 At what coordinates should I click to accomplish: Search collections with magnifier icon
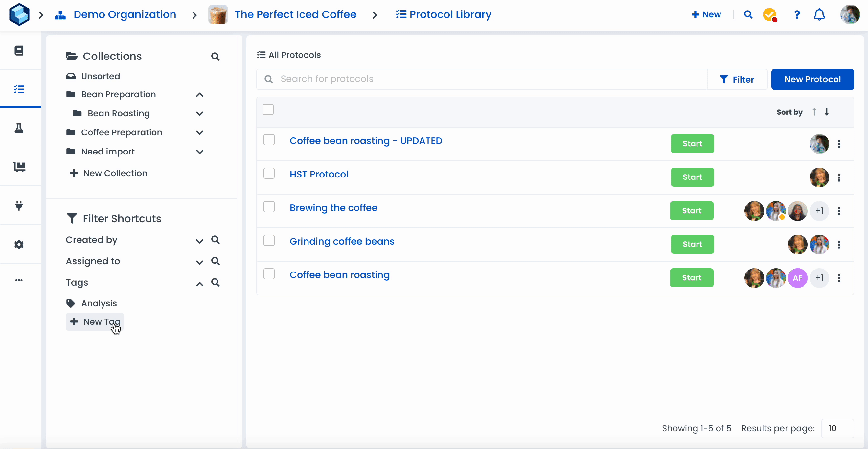click(215, 57)
